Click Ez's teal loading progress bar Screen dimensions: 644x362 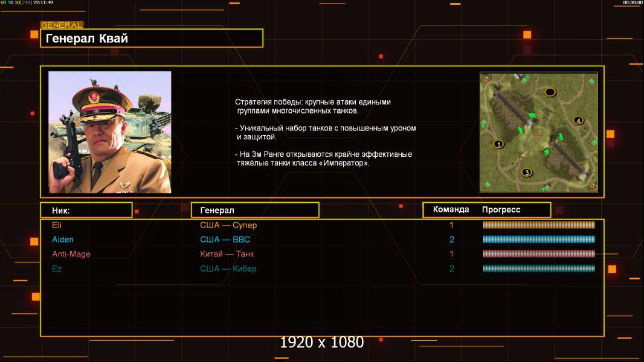(x=539, y=268)
